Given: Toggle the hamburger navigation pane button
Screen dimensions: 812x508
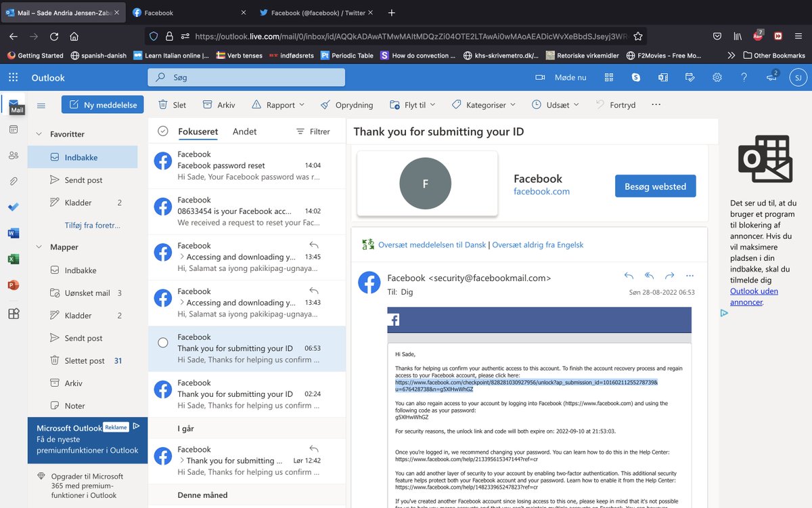Looking at the screenshot, I should coord(41,105).
